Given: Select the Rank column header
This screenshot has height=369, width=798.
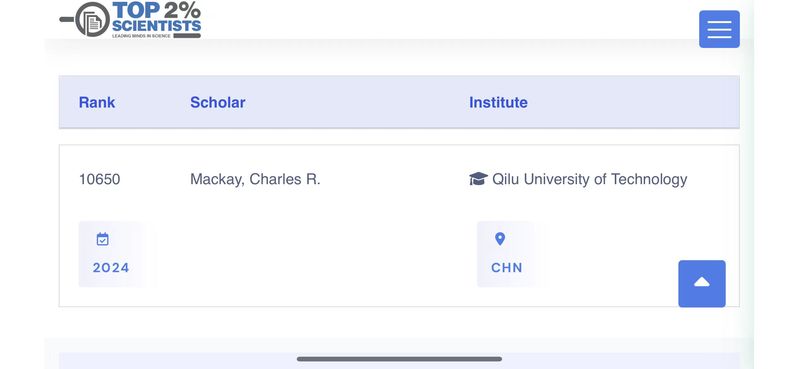Looking at the screenshot, I should 97,102.
